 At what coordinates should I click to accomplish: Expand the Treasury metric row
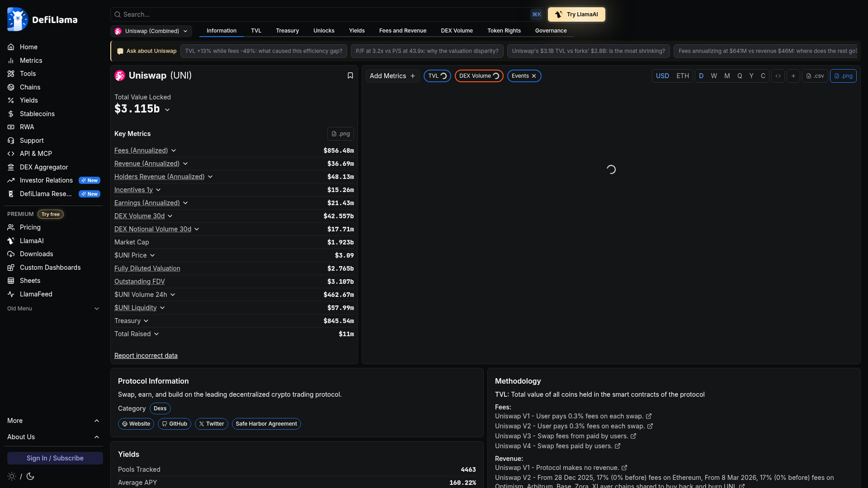pos(146,321)
